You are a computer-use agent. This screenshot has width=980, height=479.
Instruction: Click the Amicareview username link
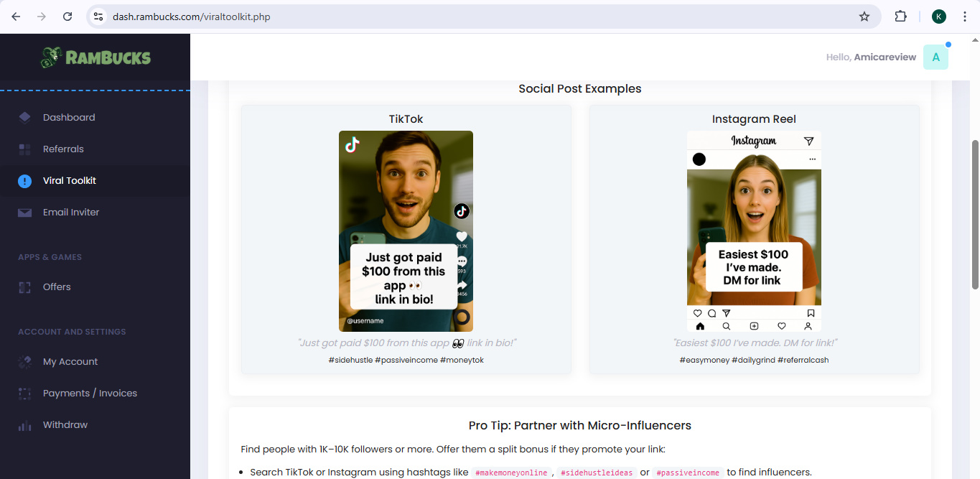click(x=884, y=57)
